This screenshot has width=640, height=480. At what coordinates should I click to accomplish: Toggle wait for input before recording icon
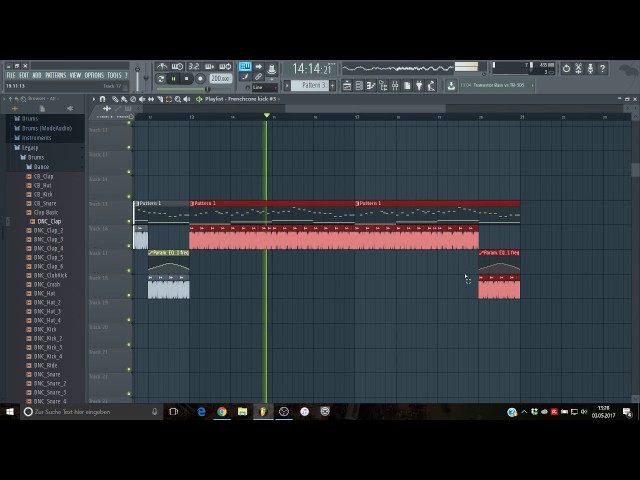point(178,66)
